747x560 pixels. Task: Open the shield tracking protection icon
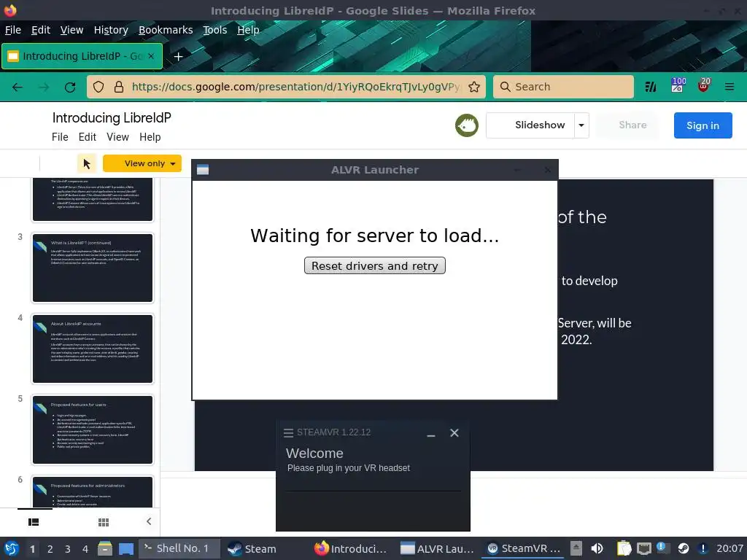click(x=98, y=87)
